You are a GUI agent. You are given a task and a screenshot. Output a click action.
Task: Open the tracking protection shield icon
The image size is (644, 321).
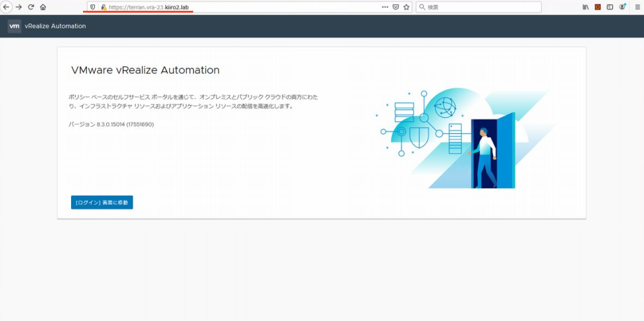[93, 7]
